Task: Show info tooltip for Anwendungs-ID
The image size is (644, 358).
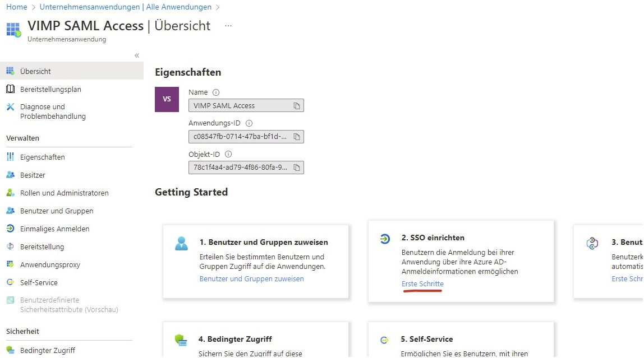Action: coord(249,123)
